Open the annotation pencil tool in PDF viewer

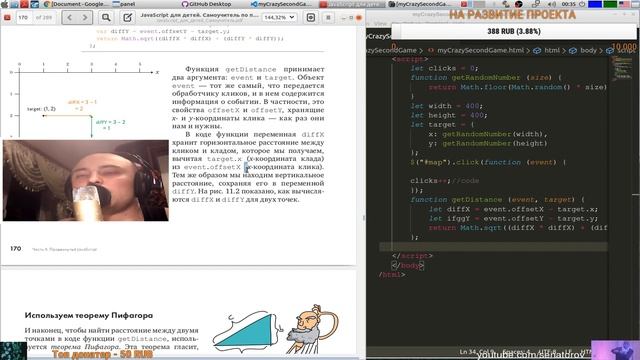click(x=127, y=18)
